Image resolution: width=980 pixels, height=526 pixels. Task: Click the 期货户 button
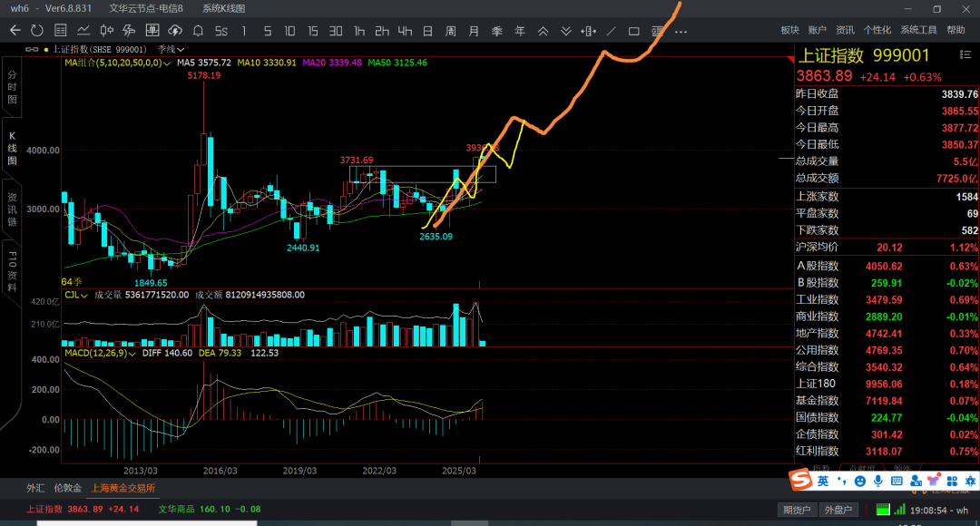pyautogui.click(x=797, y=510)
